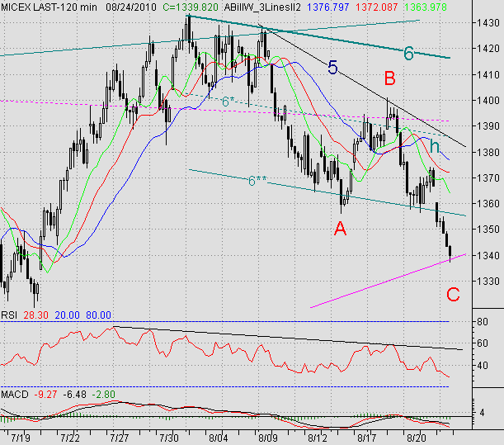Click the RSI axis 40 label

click(x=483, y=366)
